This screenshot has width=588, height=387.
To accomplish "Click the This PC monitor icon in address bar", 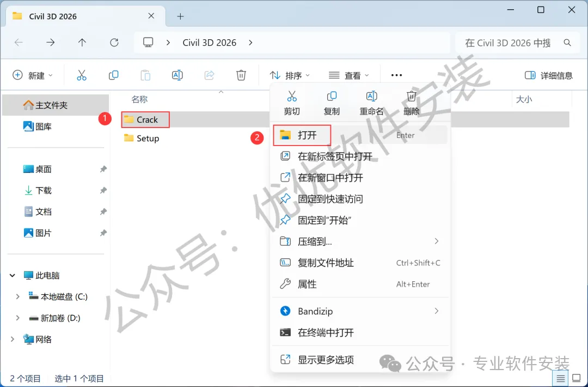I will [148, 43].
